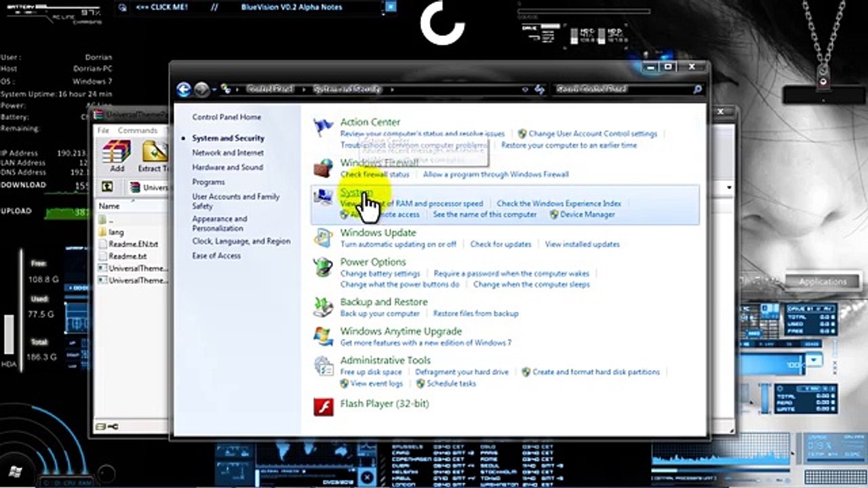Image resolution: width=868 pixels, height=488 pixels.
Task: Open the WinRAR path dropdown arrow
Action: coord(729,187)
